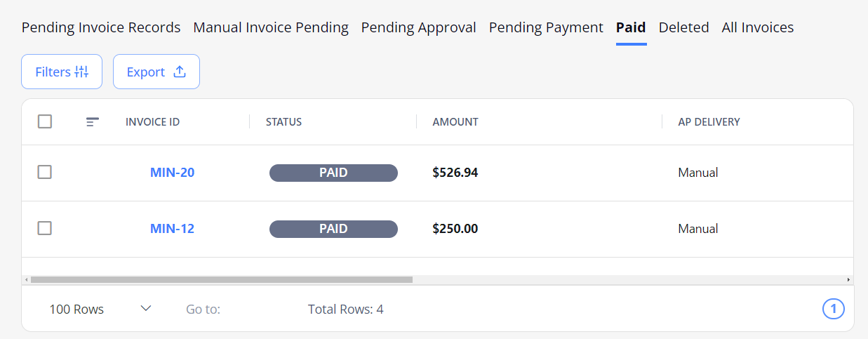Go to the Pending Payment tab
Viewport: 868px width, 339px height.
coord(546,28)
